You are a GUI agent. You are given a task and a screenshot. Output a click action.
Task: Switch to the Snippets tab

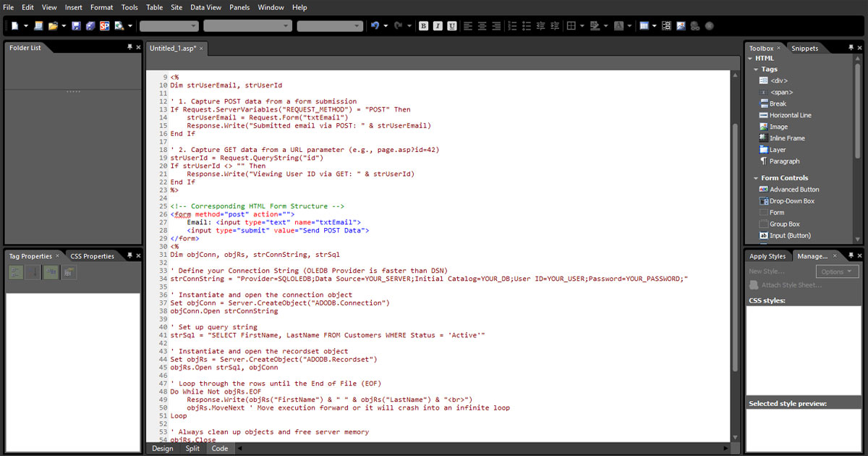[x=805, y=48]
